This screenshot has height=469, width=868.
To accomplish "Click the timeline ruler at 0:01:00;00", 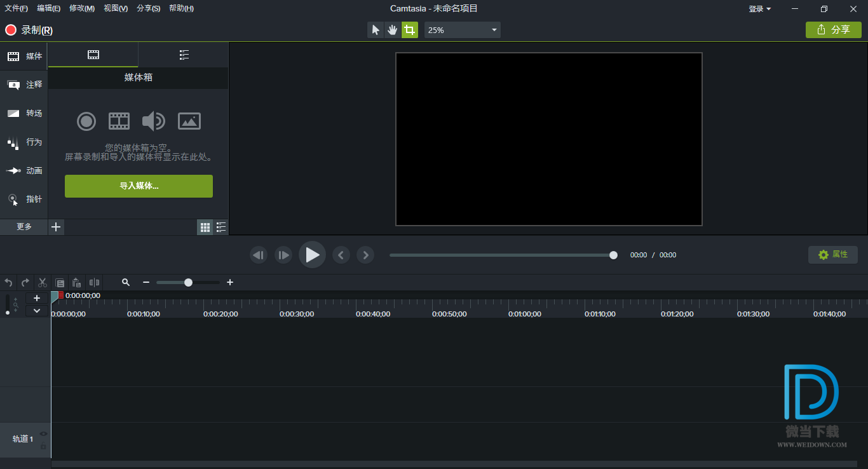I will pos(525,314).
